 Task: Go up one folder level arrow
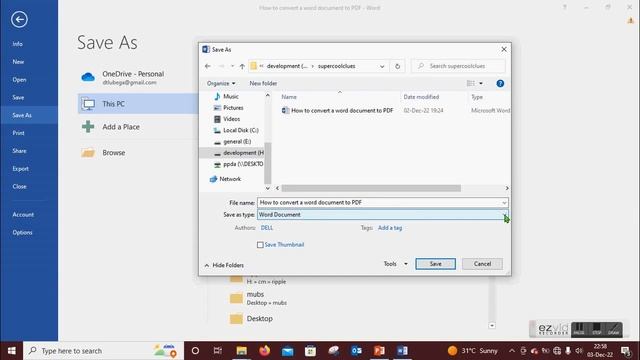coord(242,66)
